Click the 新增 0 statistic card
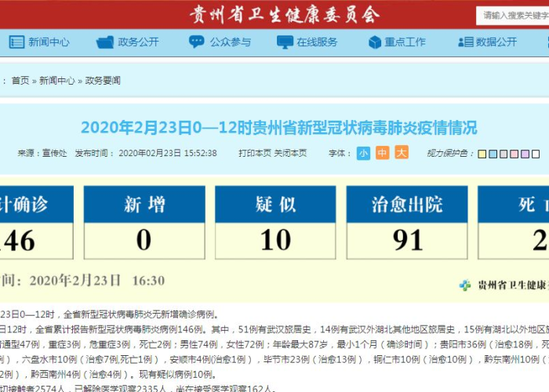 click(x=144, y=223)
